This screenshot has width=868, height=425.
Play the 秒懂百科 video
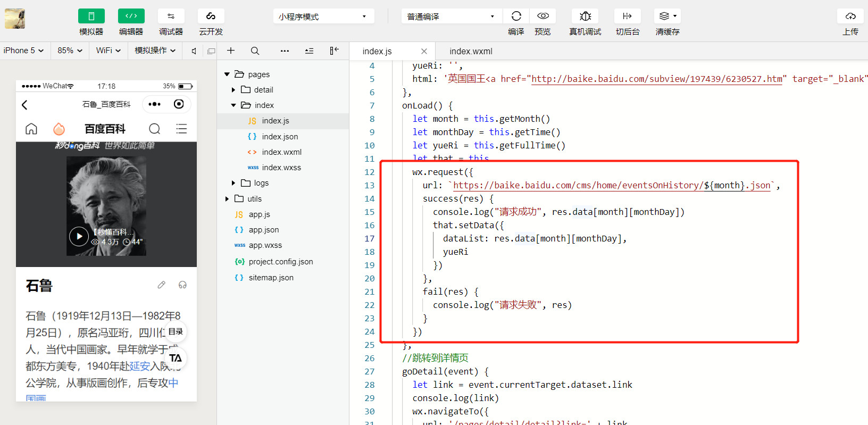tap(79, 236)
